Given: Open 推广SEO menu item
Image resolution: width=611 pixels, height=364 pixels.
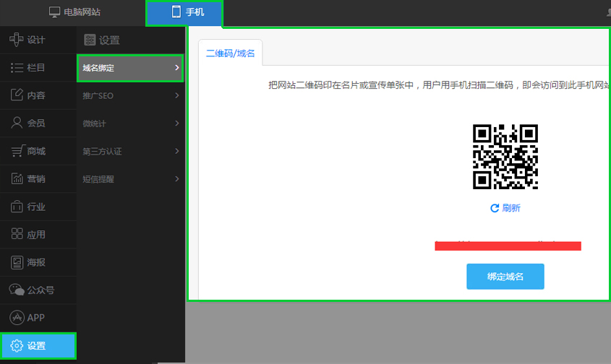Looking at the screenshot, I should point(130,96).
